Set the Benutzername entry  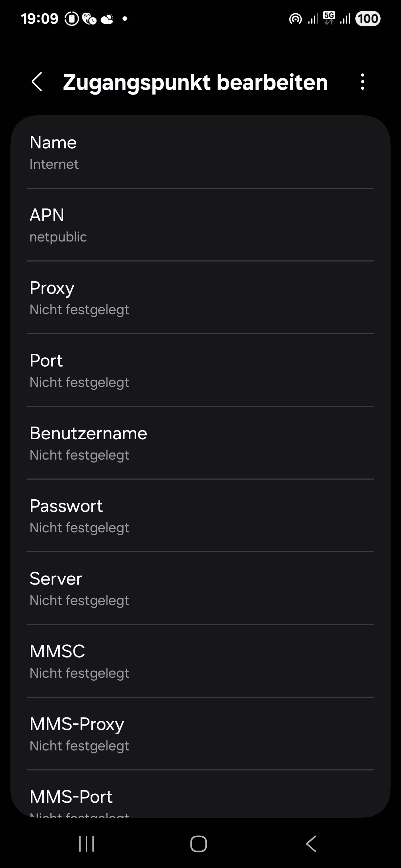200,443
